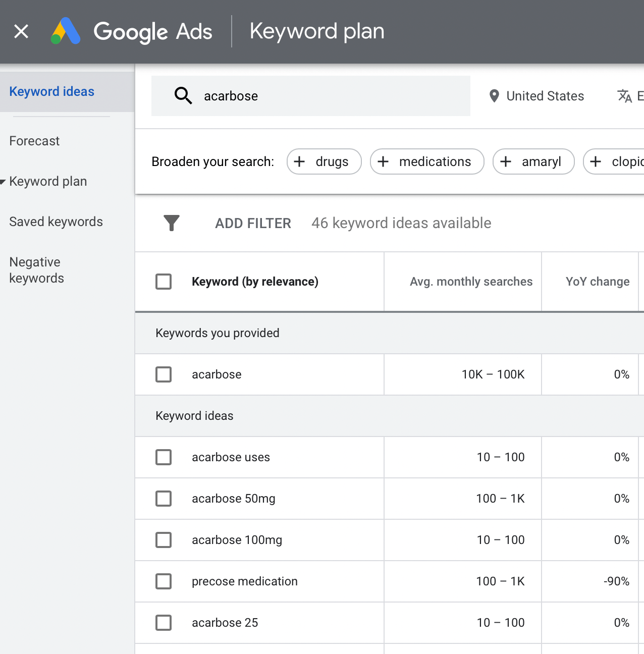Click '10 – 100' in acarbose 100mg row
Screen dimensions: 644x654
[501, 540]
